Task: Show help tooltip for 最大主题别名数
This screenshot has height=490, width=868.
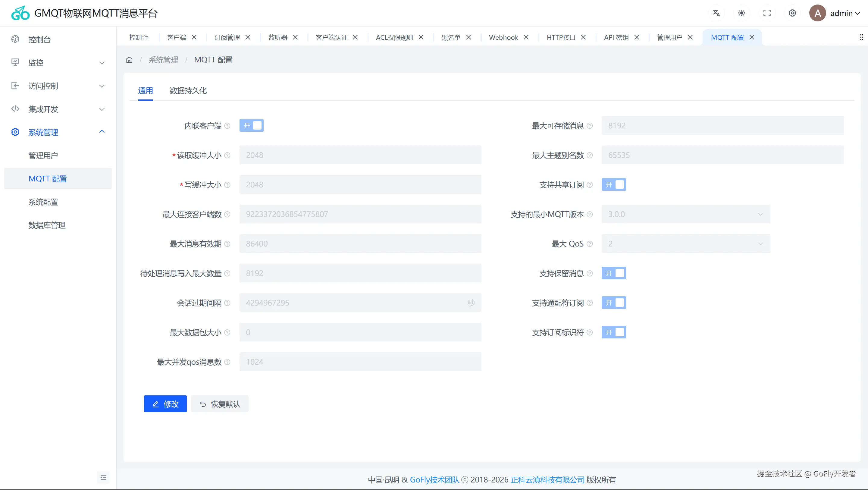Action: coord(590,155)
